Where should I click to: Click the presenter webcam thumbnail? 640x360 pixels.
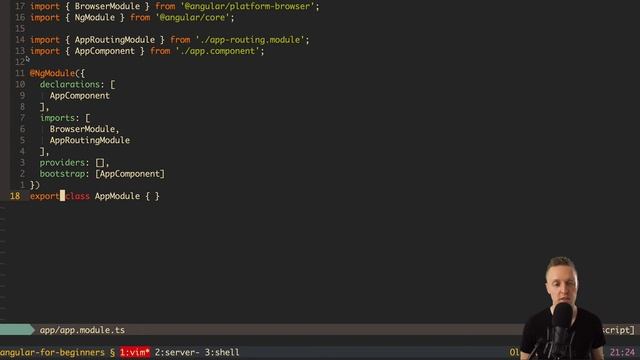click(562, 308)
